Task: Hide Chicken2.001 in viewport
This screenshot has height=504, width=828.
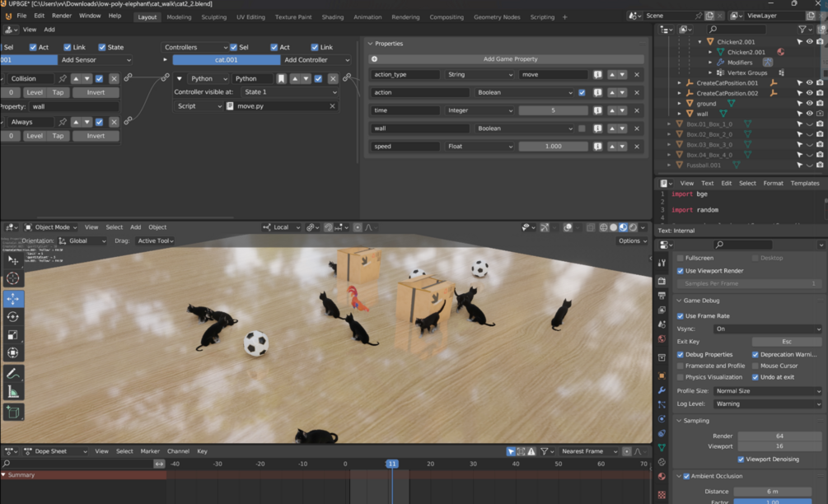Action: click(x=810, y=42)
